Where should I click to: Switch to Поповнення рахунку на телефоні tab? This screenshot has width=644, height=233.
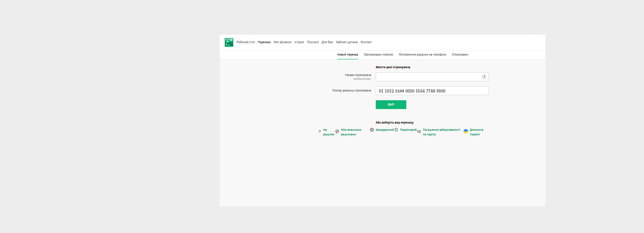(422, 55)
